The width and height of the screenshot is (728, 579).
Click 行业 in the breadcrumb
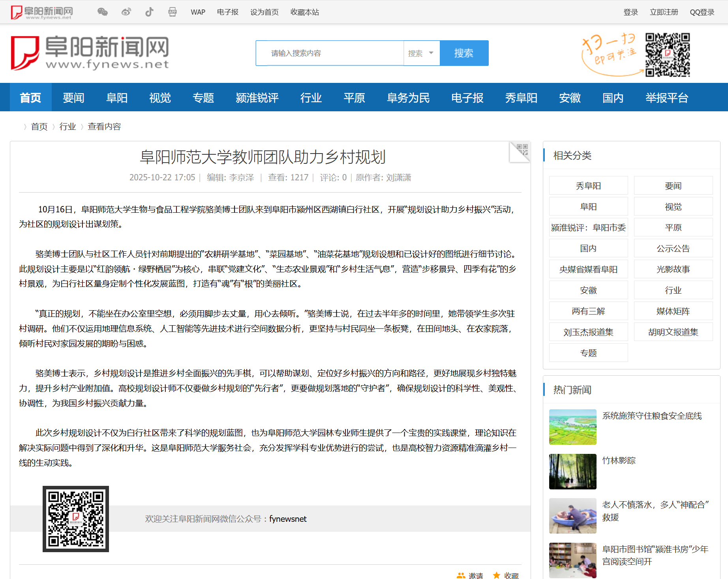[x=68, y=126]
